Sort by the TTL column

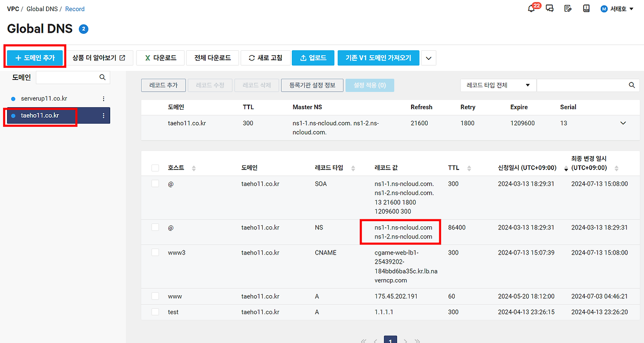(469, 168)
